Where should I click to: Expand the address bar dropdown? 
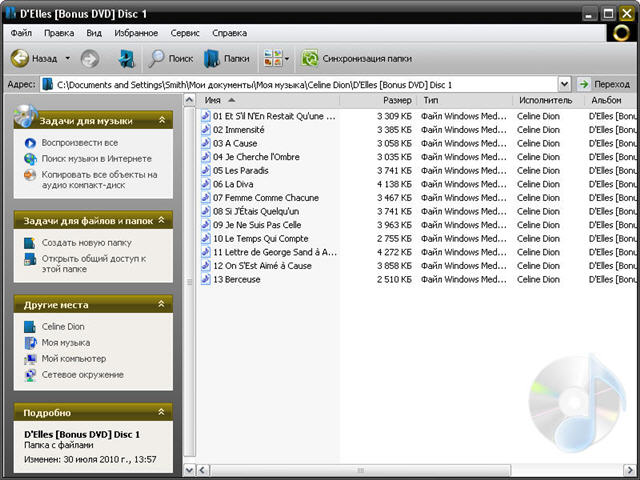[564, 84]
